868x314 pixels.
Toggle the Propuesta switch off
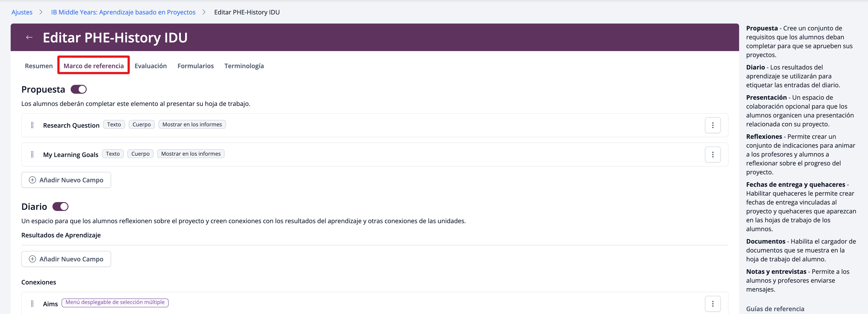click(78, 89)
